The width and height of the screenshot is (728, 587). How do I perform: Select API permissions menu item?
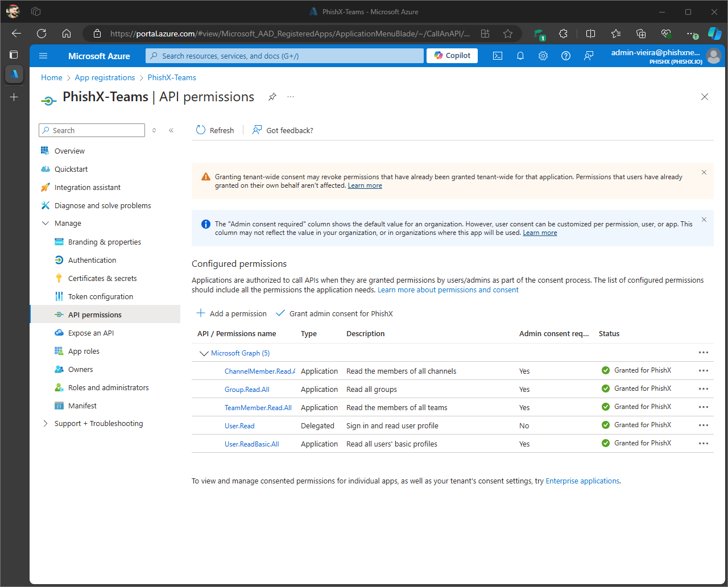pos(105,315)
